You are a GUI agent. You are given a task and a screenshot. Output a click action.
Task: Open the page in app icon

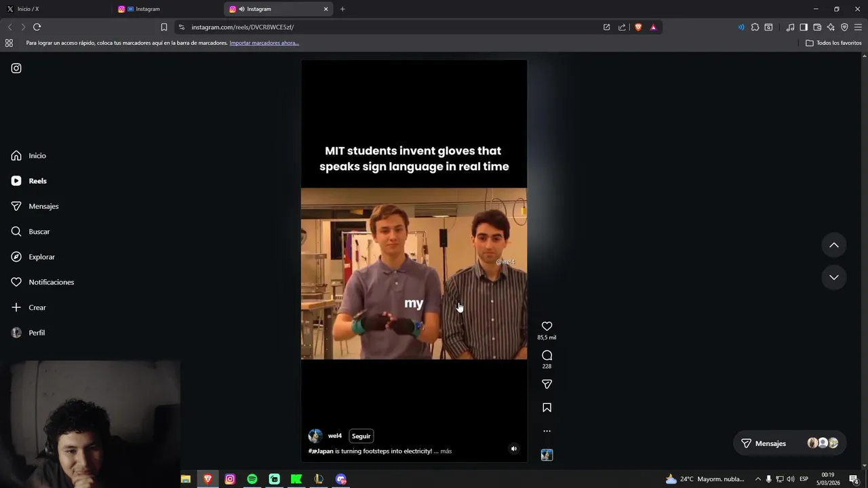click(606, 27)
